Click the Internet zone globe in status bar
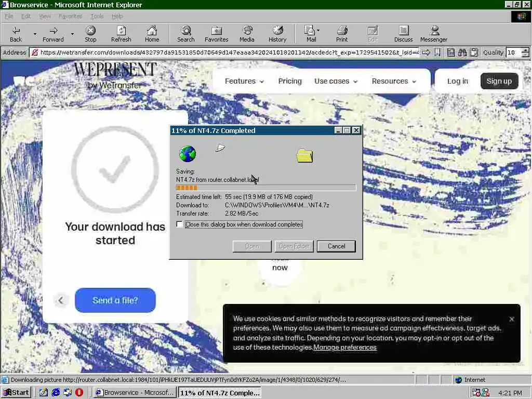532x399 pixels. coord(458,380)
